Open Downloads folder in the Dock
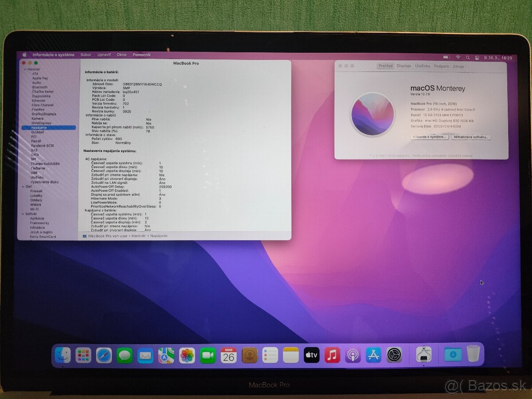The width and height of the screenshot is (532, 399). click(x=453, y=354)
